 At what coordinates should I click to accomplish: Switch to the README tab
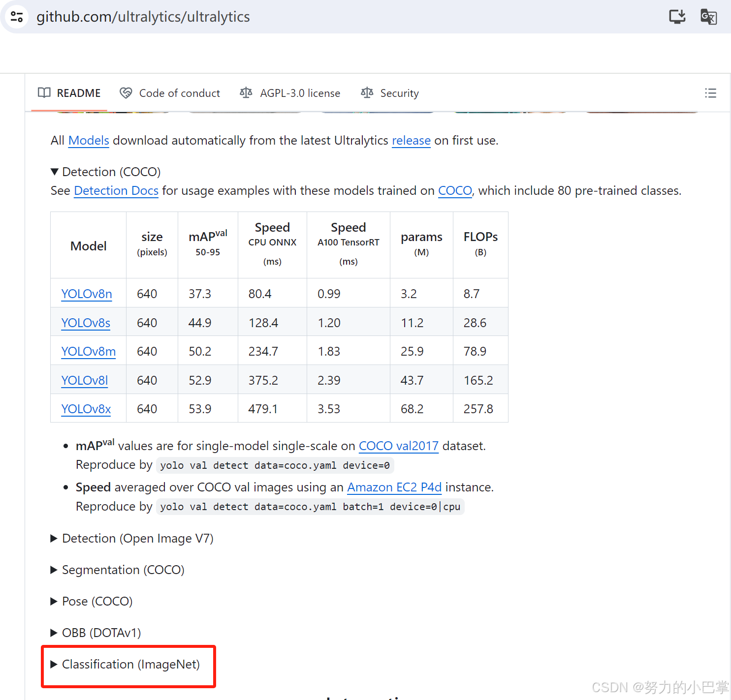point(69,93)
